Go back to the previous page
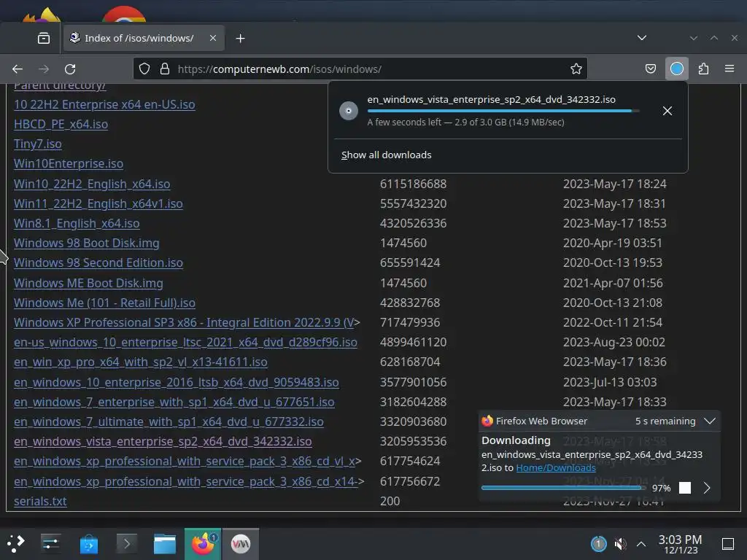This screenshot has width=747, height=560. 18,69
